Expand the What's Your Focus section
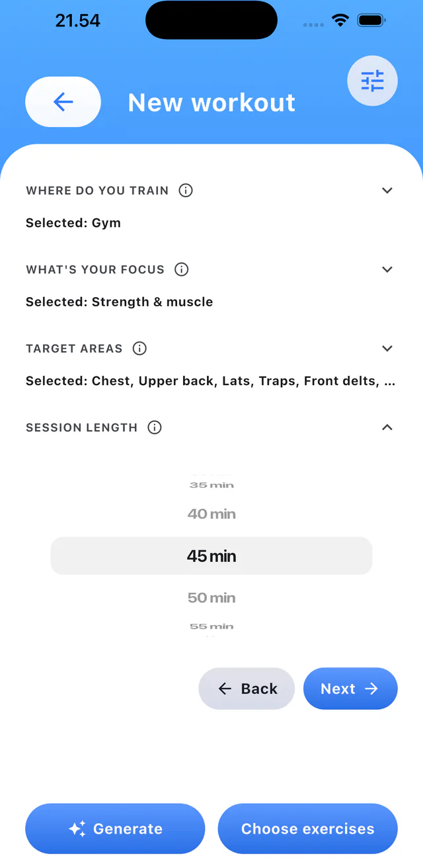 tap(387, 269)
